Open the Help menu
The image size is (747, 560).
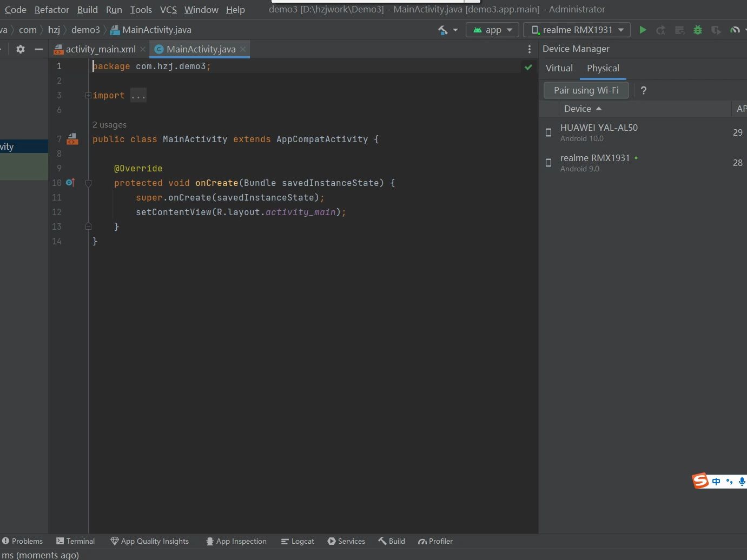click(235, 10)
